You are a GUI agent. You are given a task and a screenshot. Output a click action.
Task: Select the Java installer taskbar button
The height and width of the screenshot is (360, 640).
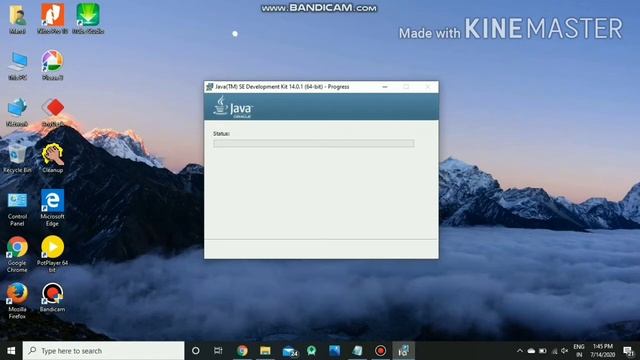pos(403,351)
